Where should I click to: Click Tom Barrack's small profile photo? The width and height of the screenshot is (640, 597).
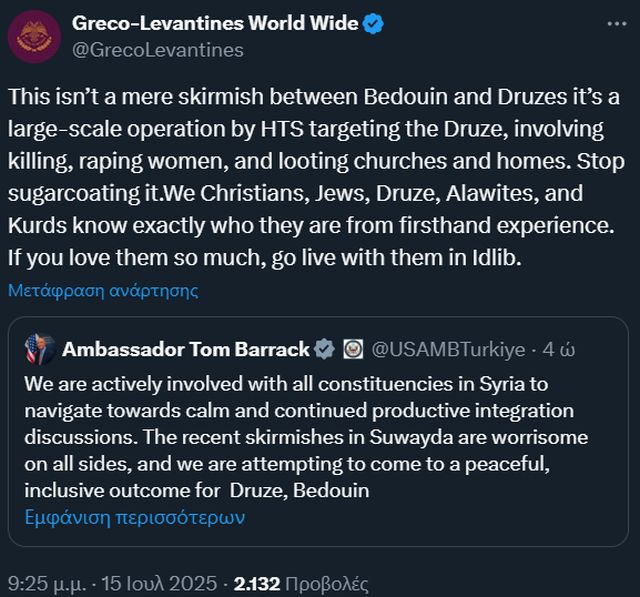coord(40,349)
